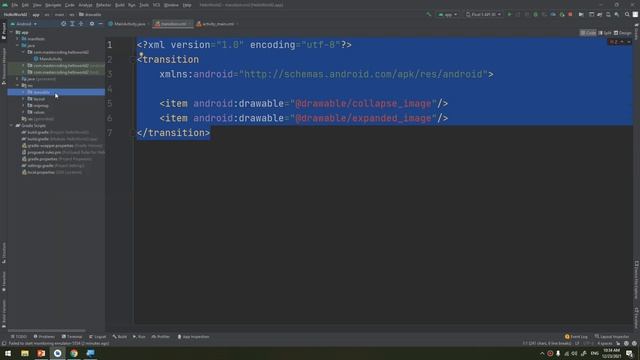
Task: Open the Build menu
Action: 120,5
